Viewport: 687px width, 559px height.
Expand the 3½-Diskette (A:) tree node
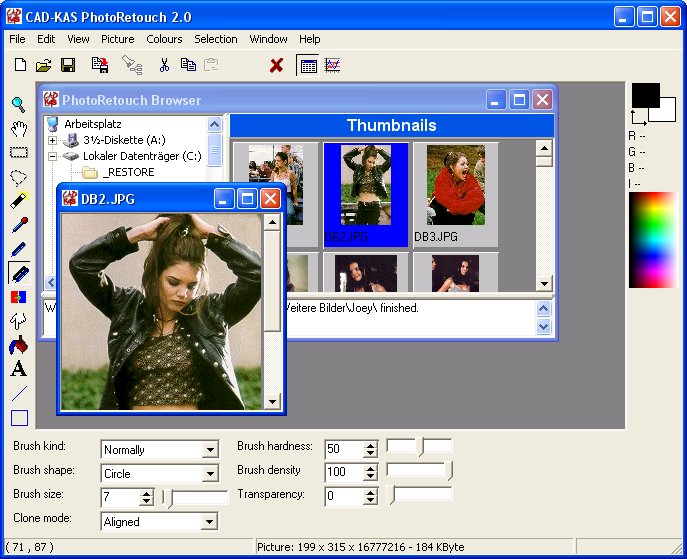coord(52,140)
